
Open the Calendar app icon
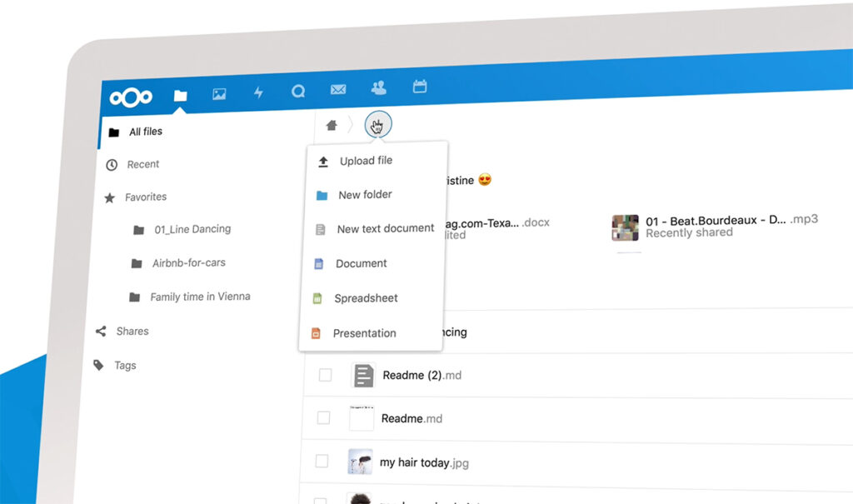420,86
